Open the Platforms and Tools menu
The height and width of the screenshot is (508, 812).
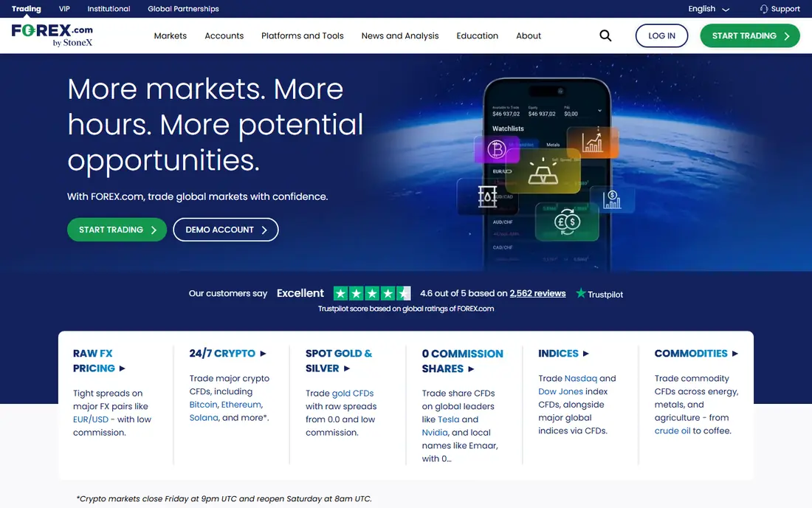(x=303, y=35)
